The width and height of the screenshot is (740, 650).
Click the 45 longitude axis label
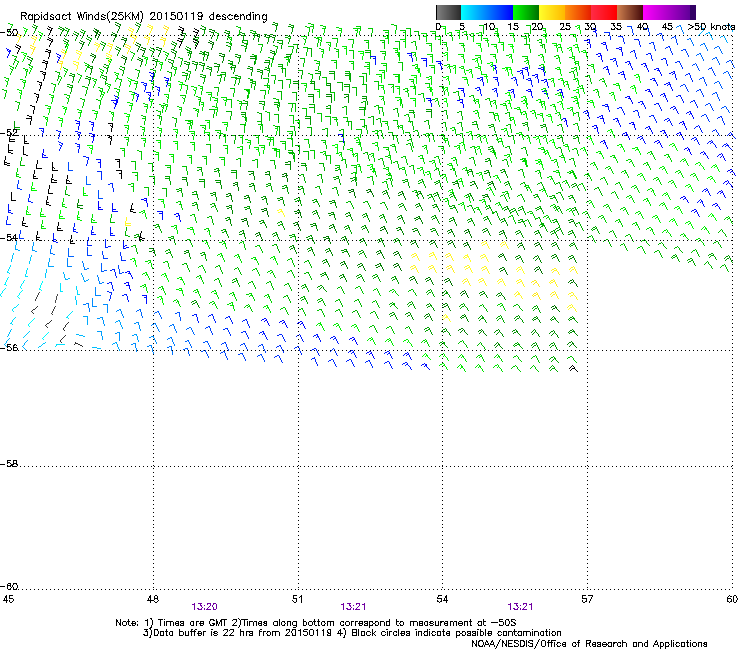coord(8,599)
